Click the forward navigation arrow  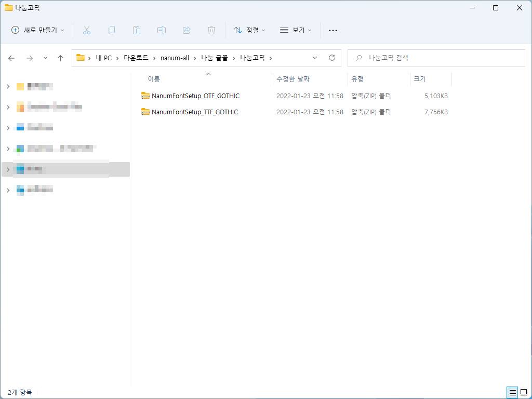[30, 58]
